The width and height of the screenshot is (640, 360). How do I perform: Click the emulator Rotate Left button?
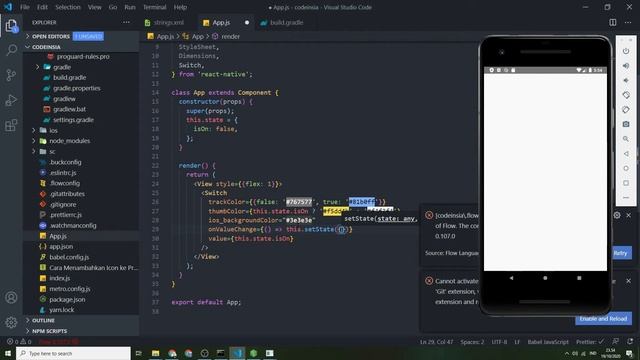tap(626, 95)
